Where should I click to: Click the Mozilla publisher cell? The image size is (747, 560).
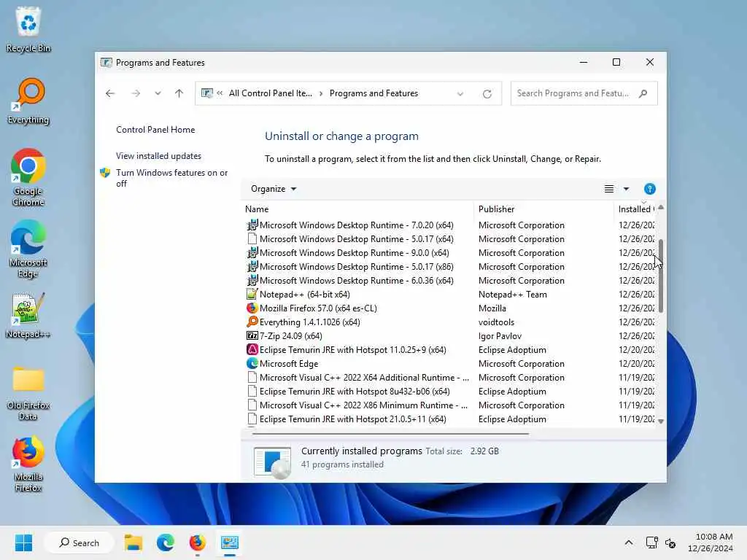[492, 308]
